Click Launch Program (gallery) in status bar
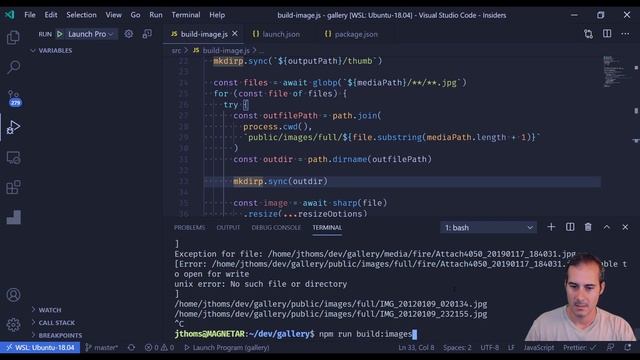Image resolution: width=640 pixels, height=360 pixels. 227,348
